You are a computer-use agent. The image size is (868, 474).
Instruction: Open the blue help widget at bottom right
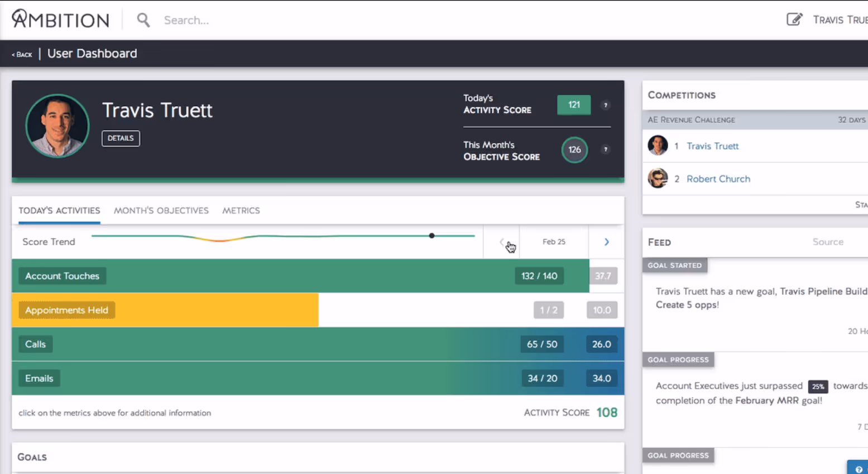tap(858, 467)
